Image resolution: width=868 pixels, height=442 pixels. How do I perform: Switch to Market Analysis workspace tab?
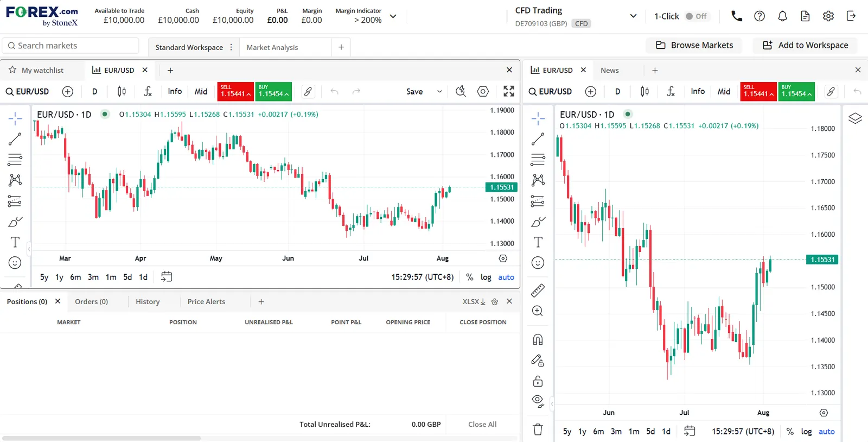[x=272, y=47]
